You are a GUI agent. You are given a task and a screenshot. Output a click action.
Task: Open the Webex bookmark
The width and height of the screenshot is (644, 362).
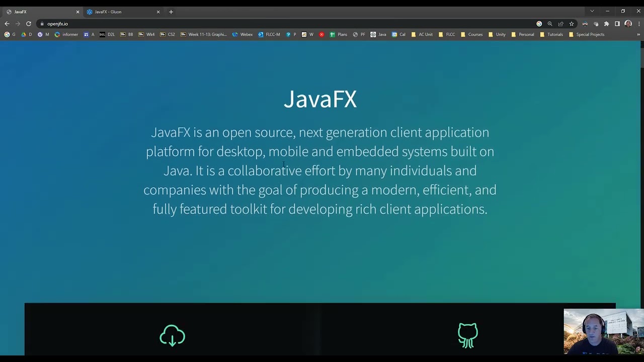[243, 35]
